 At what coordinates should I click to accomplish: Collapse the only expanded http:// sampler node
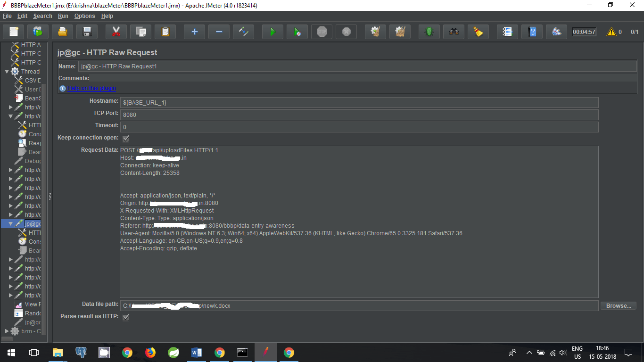pyautogui.click(x=10, y=116)
